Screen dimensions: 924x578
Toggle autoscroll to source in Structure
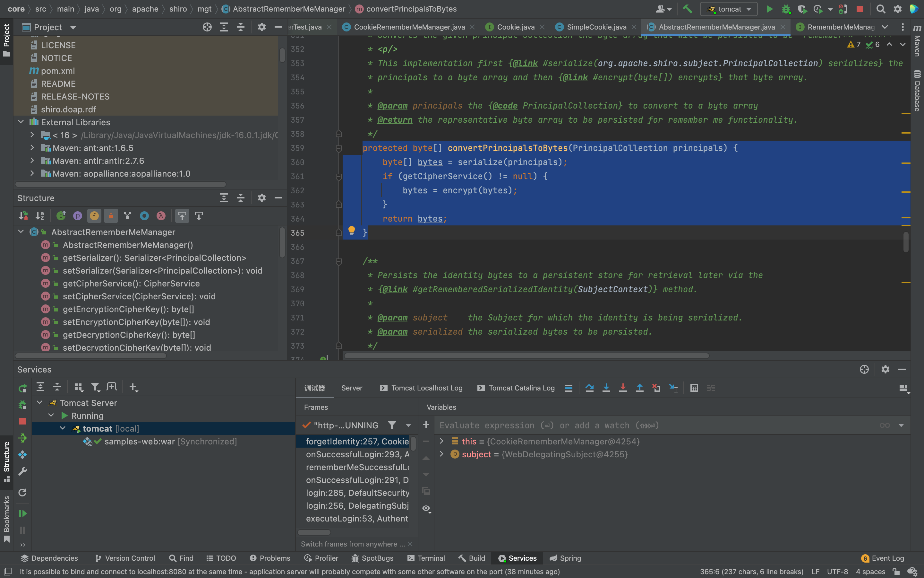[x=182, y=216]
